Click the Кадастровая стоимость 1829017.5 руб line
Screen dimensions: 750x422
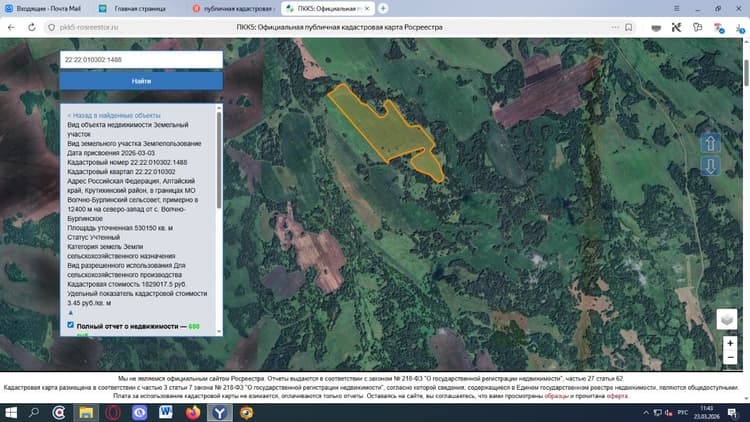(126, 284)
